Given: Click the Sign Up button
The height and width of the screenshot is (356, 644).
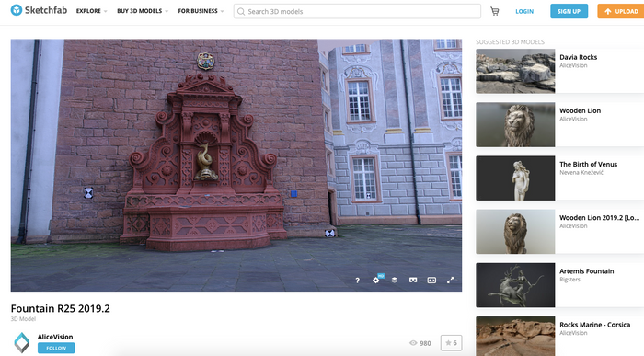Looking at the screenshot, I should point(569,11).
